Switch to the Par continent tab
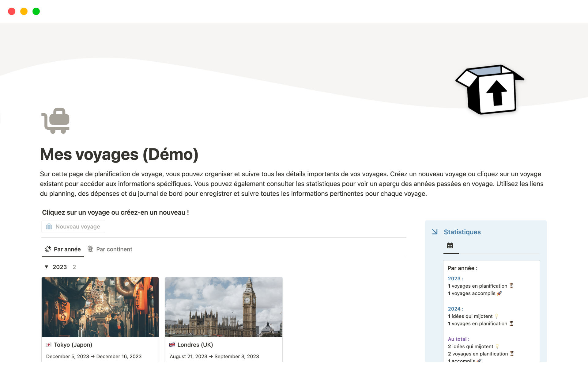 click(x=114, y=249)
